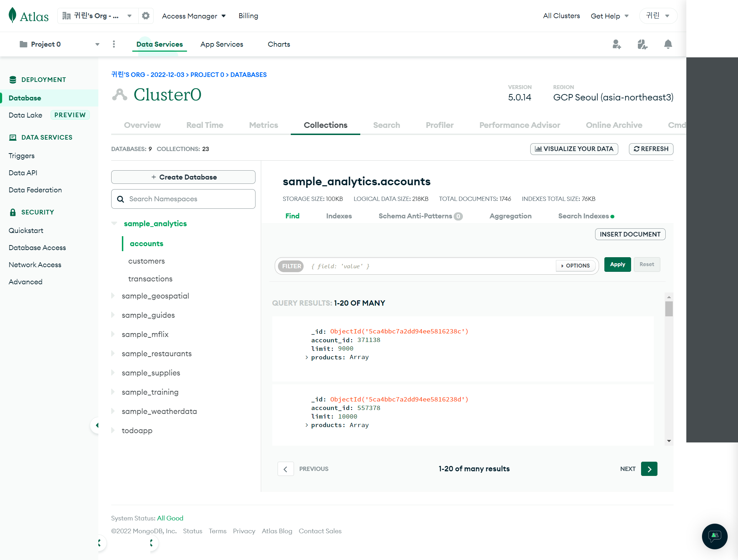Expand the sample_training database
Screen dimensions: 738x560
[x=113, y=392]
